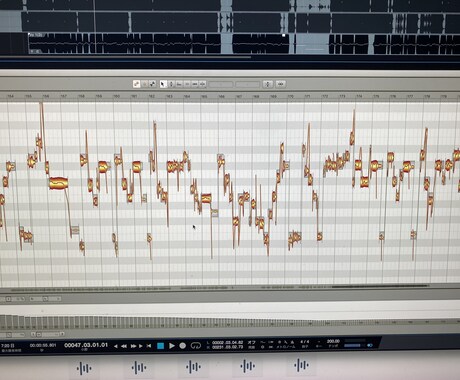Click the tempo value 200.00
The height and width of the screenshot is (380, 460).
pyautogui.click(x=333, y=341)
